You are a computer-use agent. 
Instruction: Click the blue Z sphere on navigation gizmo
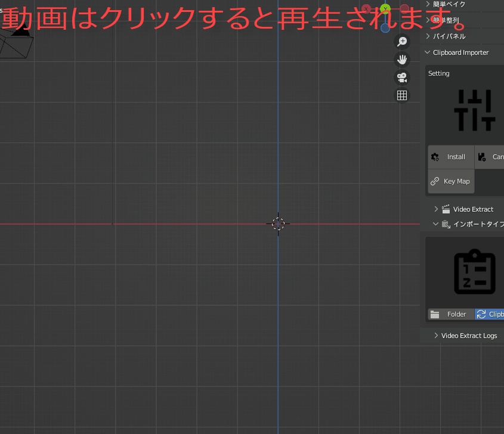point(385,27)
